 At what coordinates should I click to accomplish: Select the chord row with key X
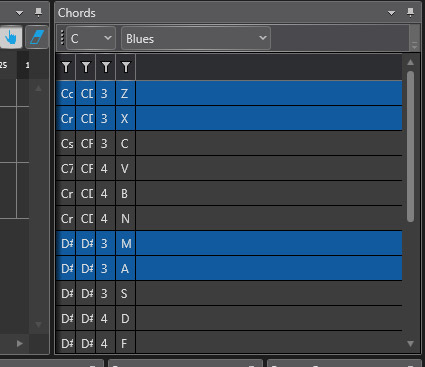coord(229,118)
